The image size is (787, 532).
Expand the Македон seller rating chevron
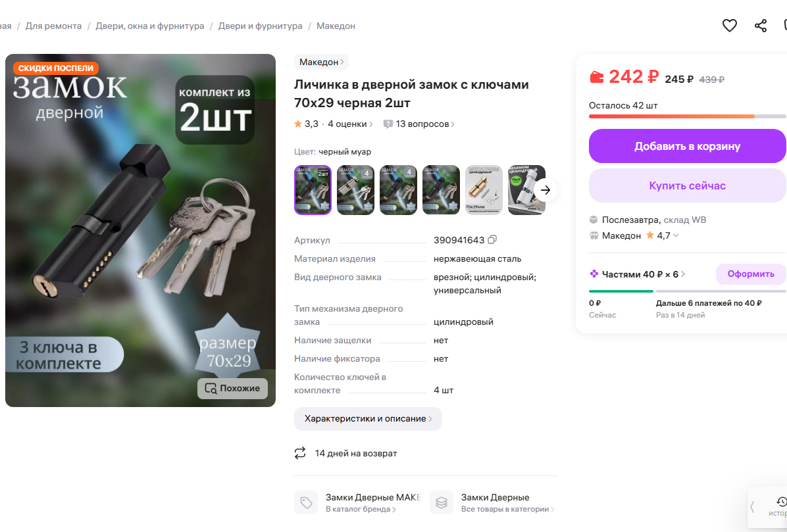click(x=676, y=235)
